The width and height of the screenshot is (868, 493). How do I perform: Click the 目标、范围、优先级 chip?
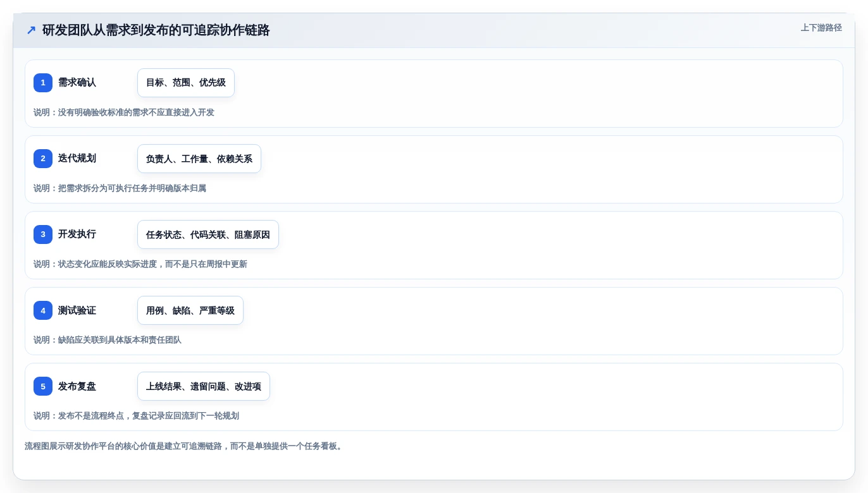point(186,83)
